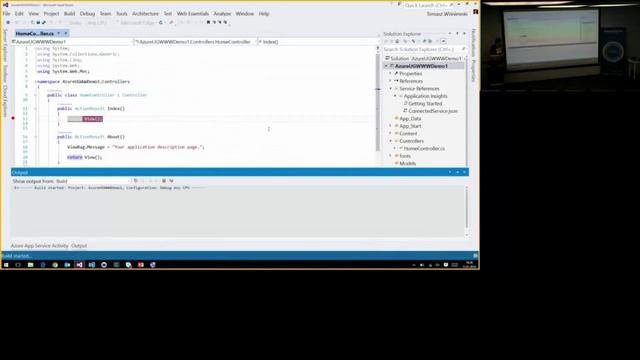Image resolution: width=640 pixels, height=360 pixels.
Task: Open the View menu
Action: [x=33, y=13]
